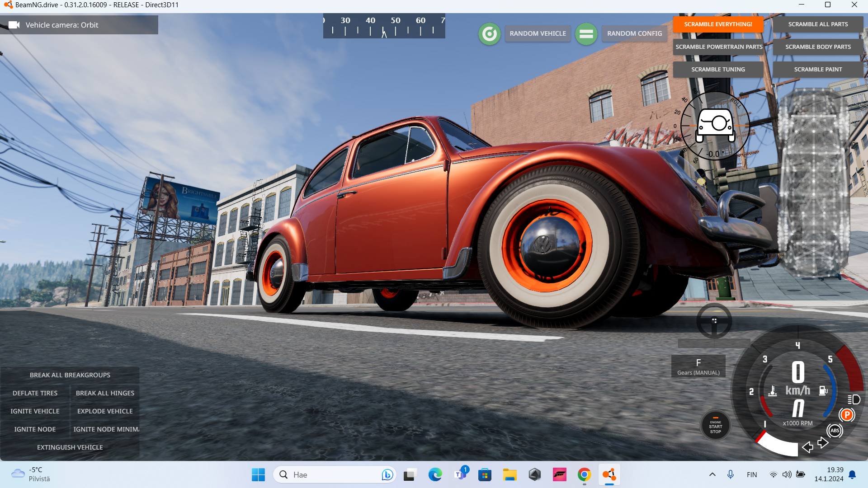Click the fuel gauge pump icon
The height and width of the screenshot is (488, 868).
[823, 390]
